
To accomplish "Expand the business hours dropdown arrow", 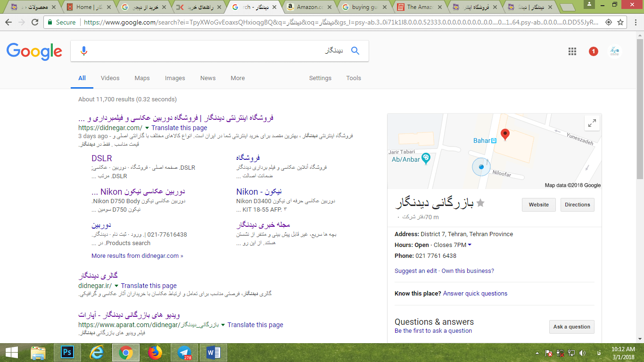I will tap(470, 245).
